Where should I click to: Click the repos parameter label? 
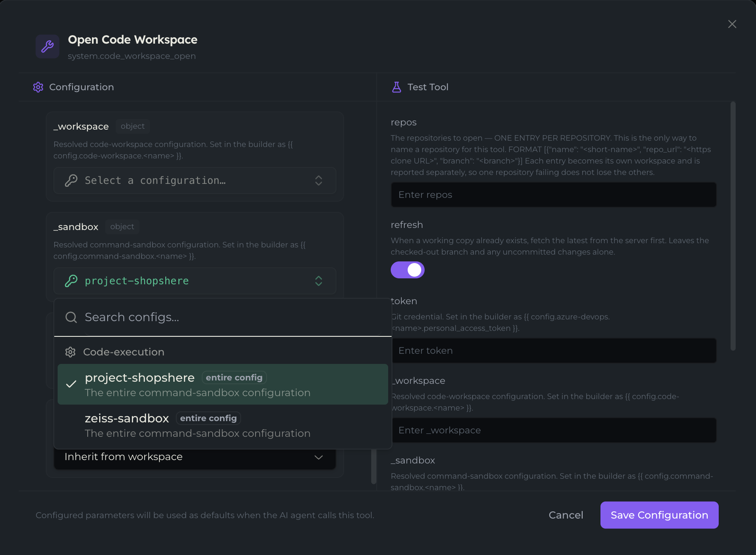(403, 122)
